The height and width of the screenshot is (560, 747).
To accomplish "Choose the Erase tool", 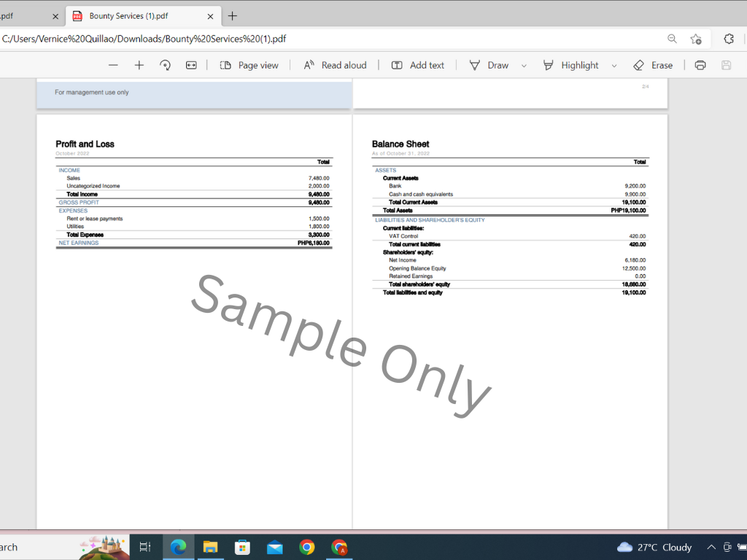I will coord(653,65).
